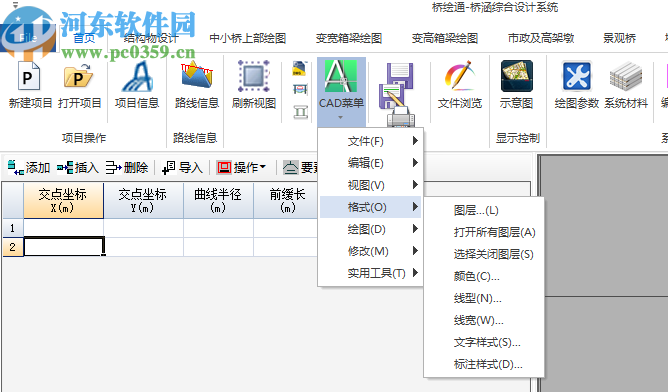This screenshot has height=392, width=668.
Task: Open 文件浏览 file browser
Action: 460,84
